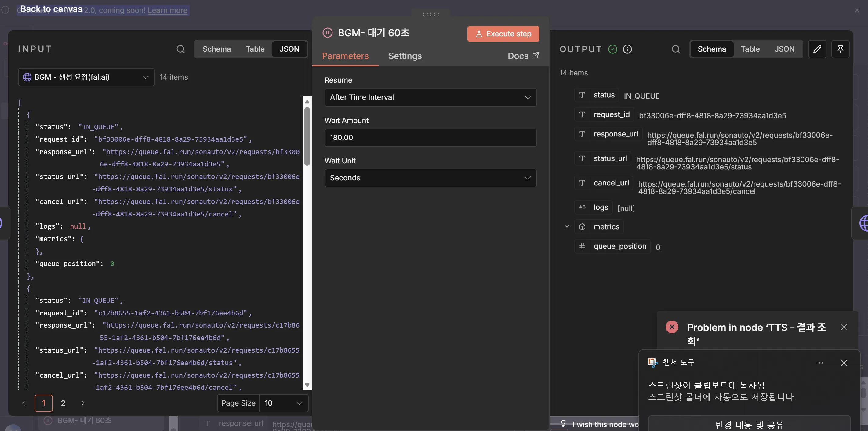Click the info icon next to OUTPUT
Image resolution: width=868 pixels, height=431 pixels.
point(627,49)
